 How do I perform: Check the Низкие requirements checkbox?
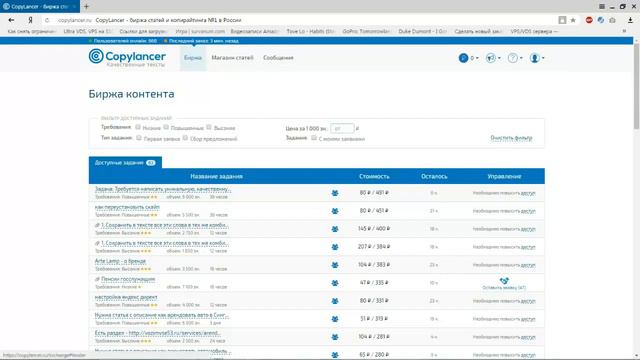point(138,127)
